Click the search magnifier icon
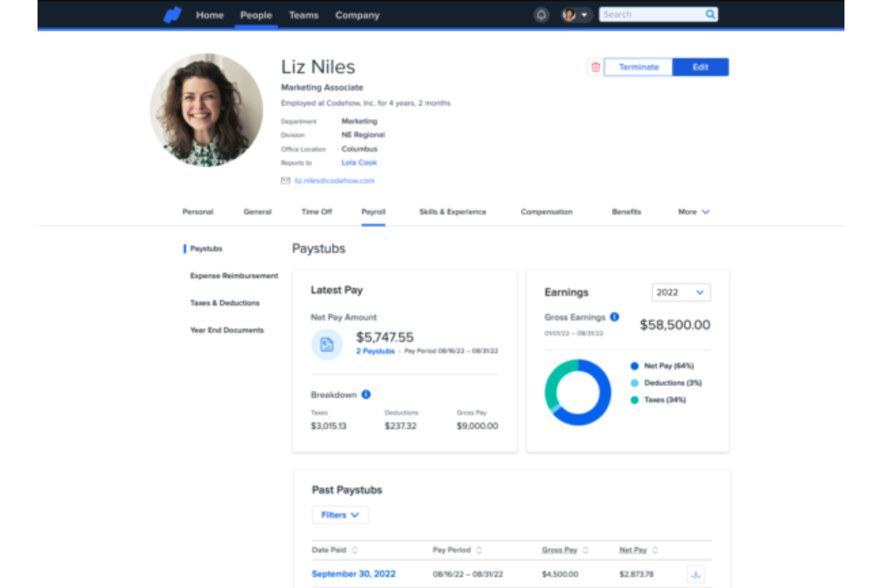Image resolution: width=882 pixels, height=588 pixels. [710, 14]
